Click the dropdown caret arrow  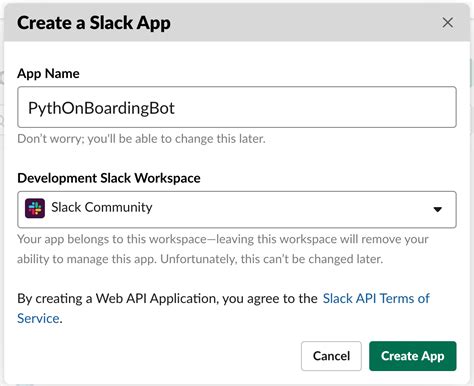pos(437,209)
